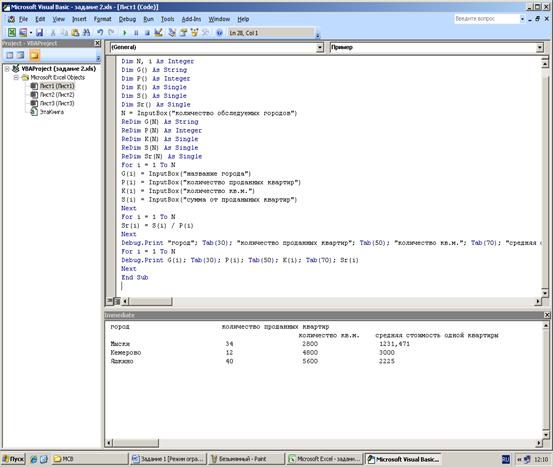
Task: Open the Debug menu
Action: (127, 19)
